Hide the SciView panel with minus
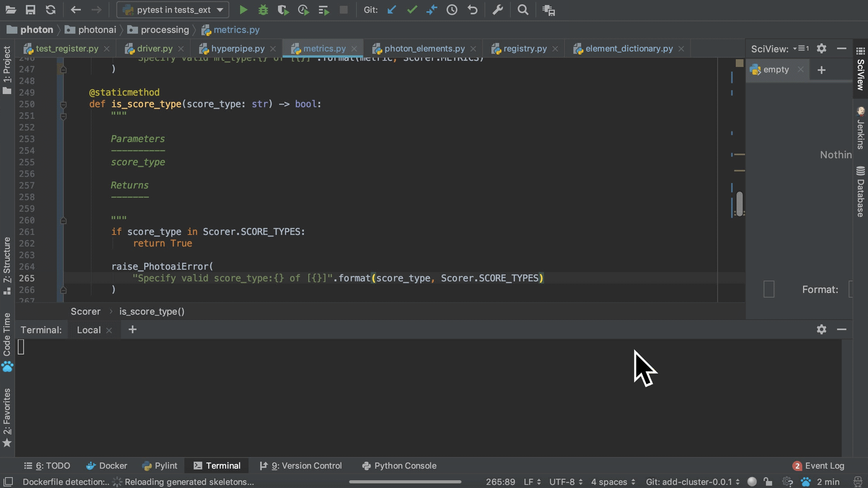 coord(842,48)
